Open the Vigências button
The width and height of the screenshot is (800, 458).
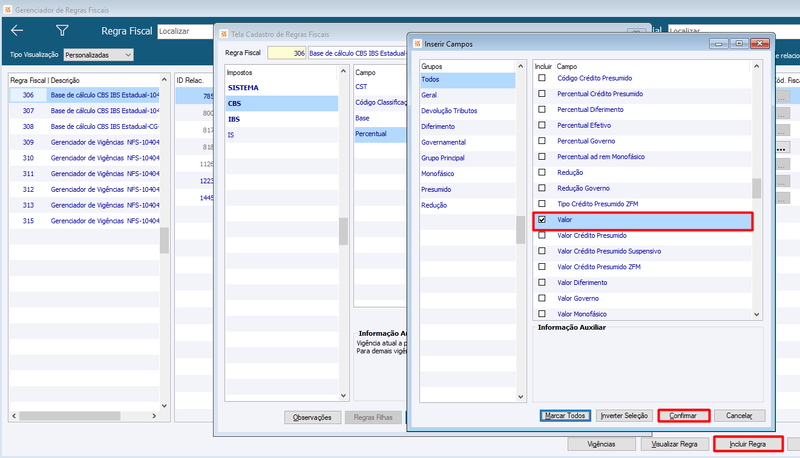[x=601, y=444]
